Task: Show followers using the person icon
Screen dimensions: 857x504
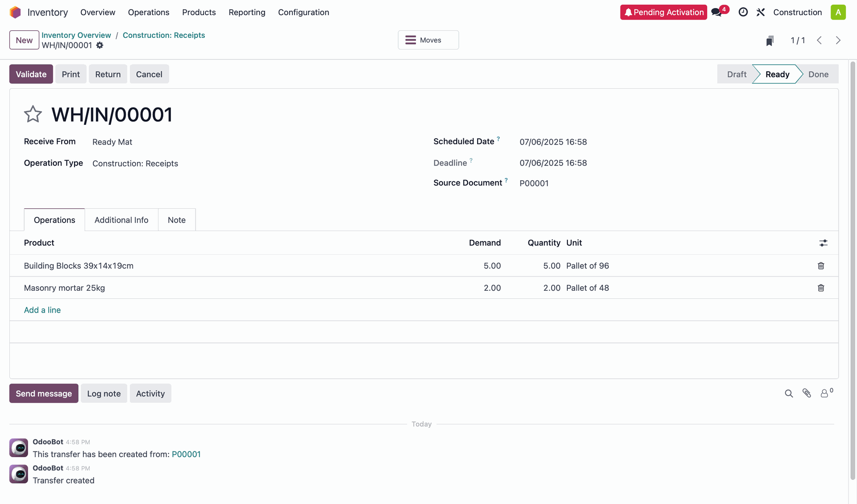Action: click(824, 393)
